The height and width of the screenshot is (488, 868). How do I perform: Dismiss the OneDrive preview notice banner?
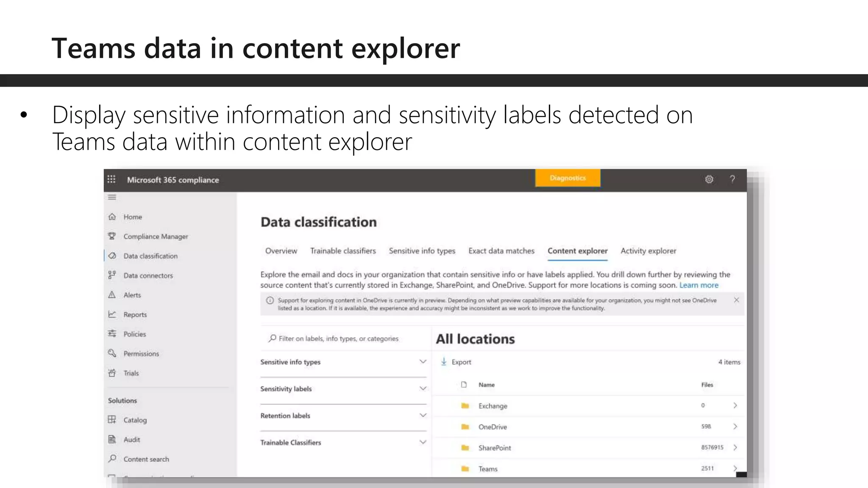click(x=736, y=300)
